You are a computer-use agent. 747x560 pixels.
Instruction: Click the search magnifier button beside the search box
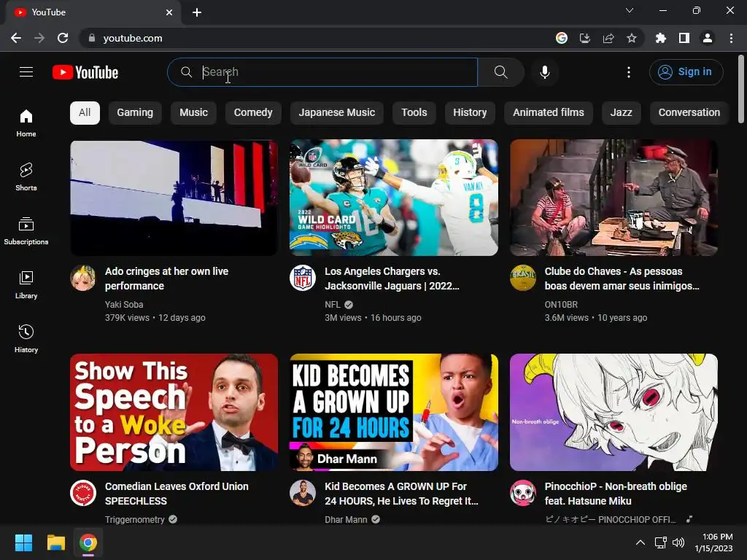(500, 72)
